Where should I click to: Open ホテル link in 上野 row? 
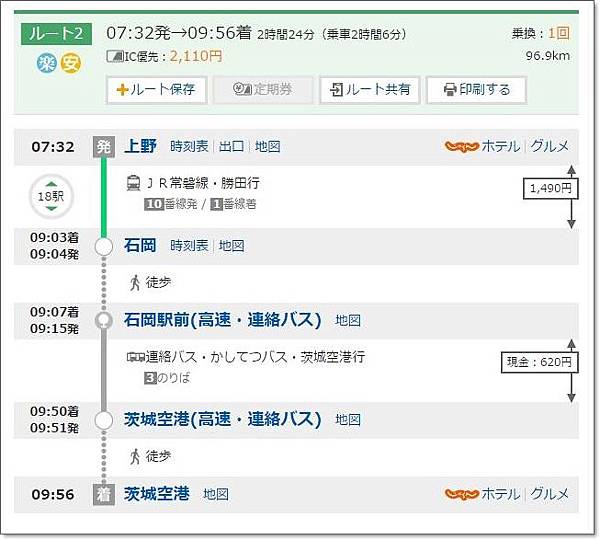tap(501, 146)
